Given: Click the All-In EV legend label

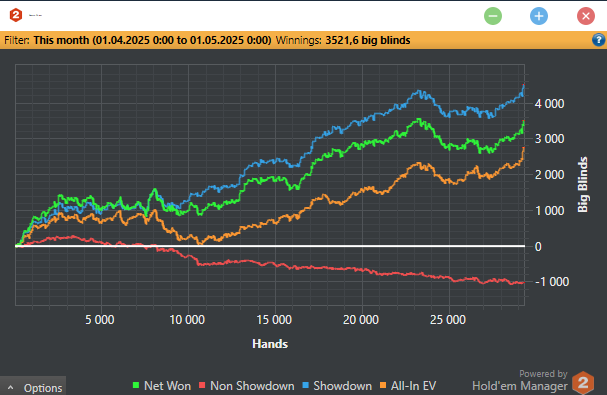Looking at the screenshot, I should [413, 386].
